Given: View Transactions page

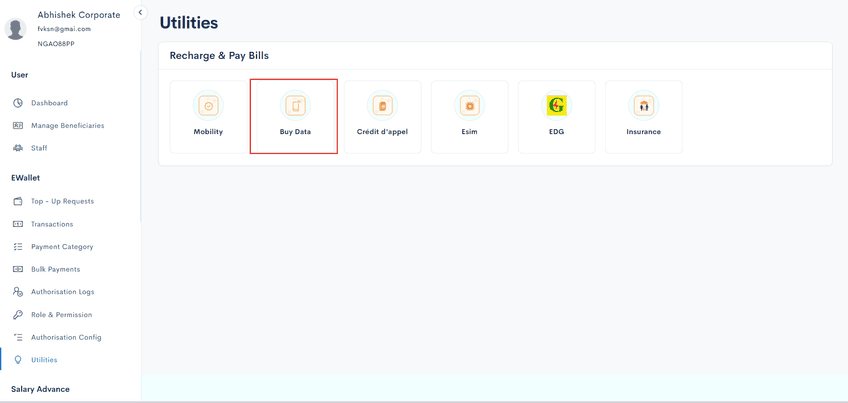Looking at the screenshot, I should click(x=52, y=224).
